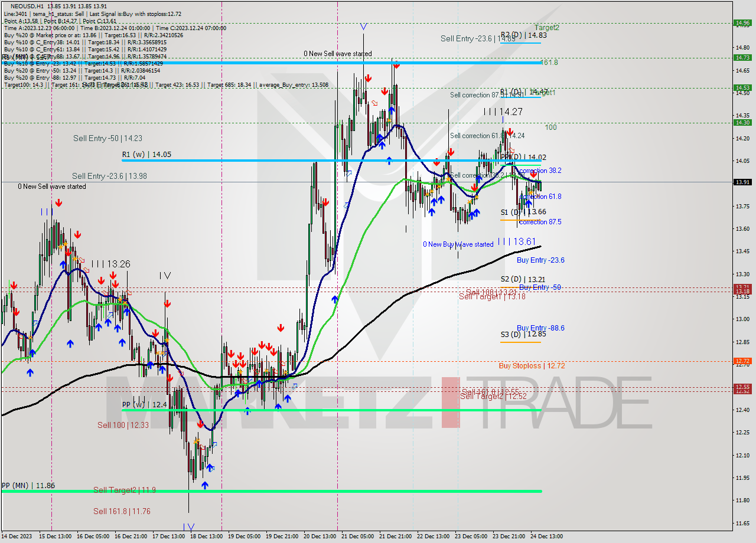The image size is (756, 543).
Task: Select the 'Buy Stoploss | 12.72' label
Action: 532,365
